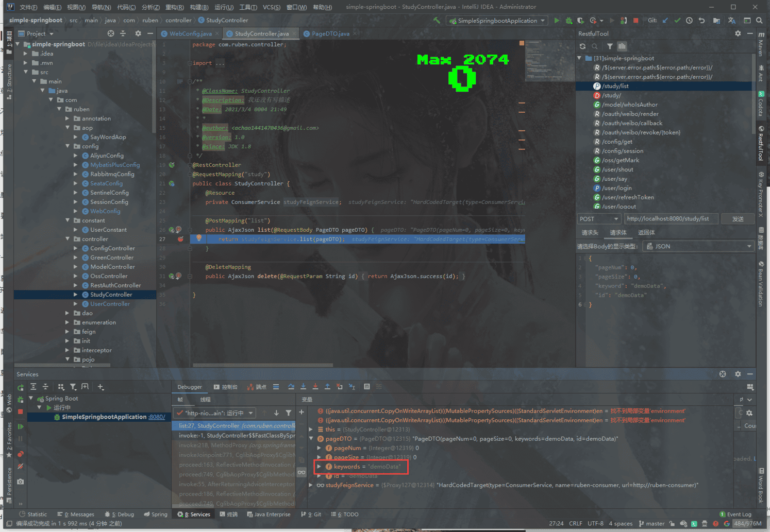This screenshot has height=532, width=770.
Task: Open the VCS(S) menu
Action: tap(271, 7)
